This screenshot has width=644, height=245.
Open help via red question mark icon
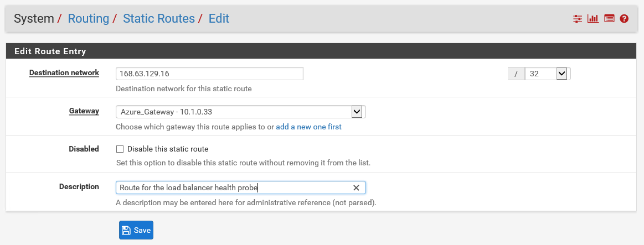[x=624, y=18]
